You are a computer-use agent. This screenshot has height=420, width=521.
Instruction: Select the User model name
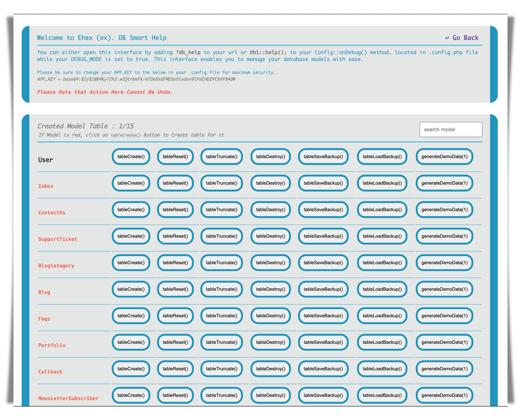click(45, 160)
